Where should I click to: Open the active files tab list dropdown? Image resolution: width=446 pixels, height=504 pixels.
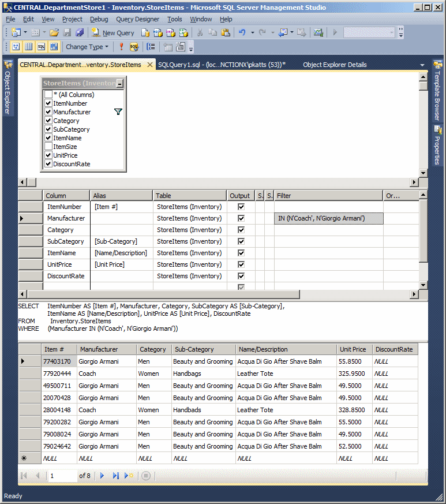coord(422,65)
